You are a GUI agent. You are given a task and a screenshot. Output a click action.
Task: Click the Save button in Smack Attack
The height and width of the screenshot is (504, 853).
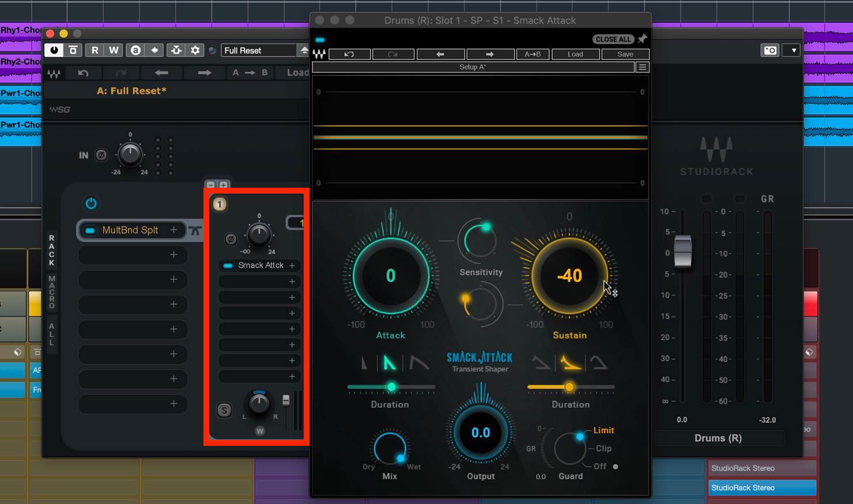coord(625,54)
